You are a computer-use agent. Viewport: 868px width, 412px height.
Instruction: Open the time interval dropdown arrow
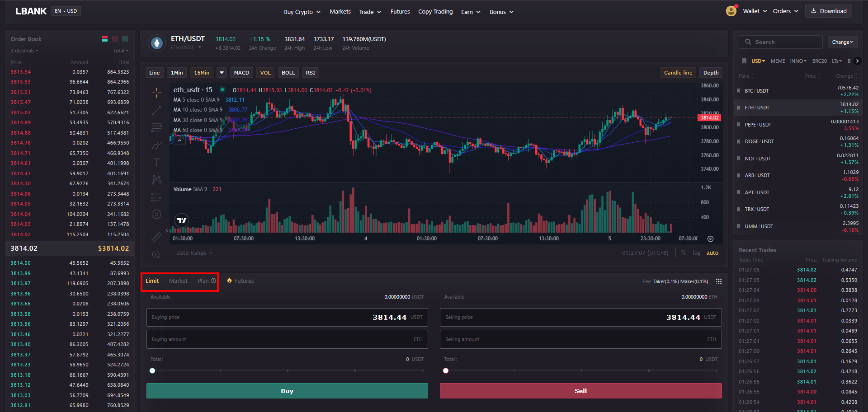click(222, 73)
